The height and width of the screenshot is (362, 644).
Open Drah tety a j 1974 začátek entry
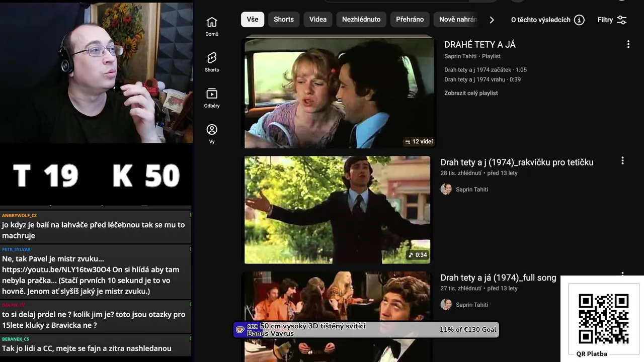coord(486,70)
